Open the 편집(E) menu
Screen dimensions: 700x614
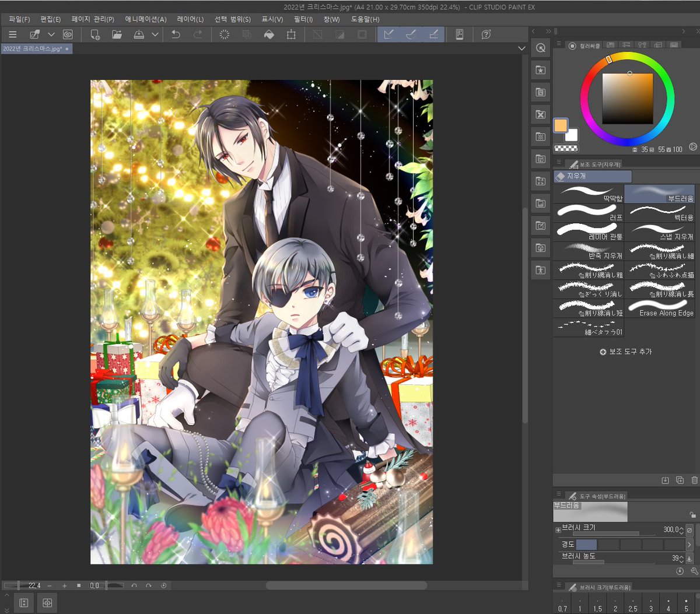(51, 19)
